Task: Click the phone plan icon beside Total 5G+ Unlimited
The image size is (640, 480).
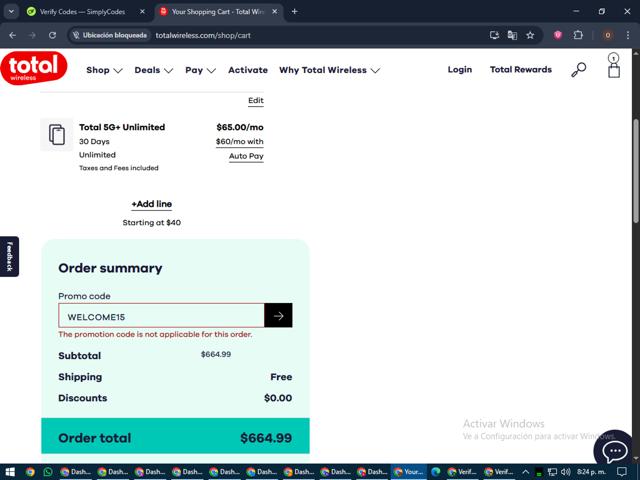Action: 57,135
